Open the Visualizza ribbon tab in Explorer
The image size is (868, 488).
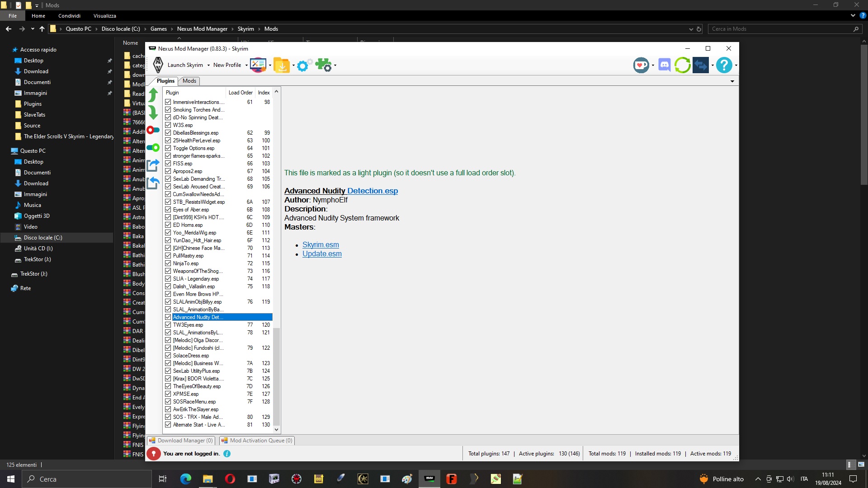point(105,16)
